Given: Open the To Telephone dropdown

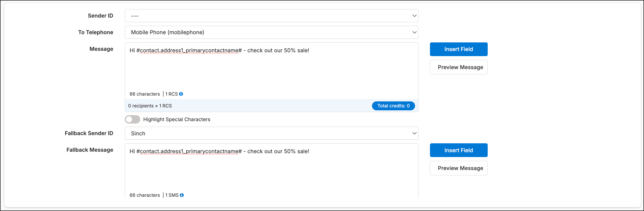Looking at the screenshot, I should coord(271,32).
